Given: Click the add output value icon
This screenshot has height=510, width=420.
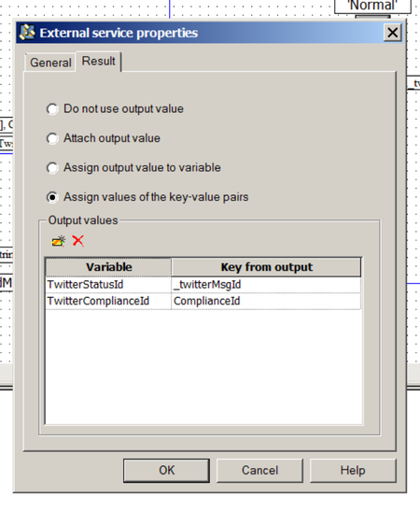Looking at the screenshot, I should [59, 241].
